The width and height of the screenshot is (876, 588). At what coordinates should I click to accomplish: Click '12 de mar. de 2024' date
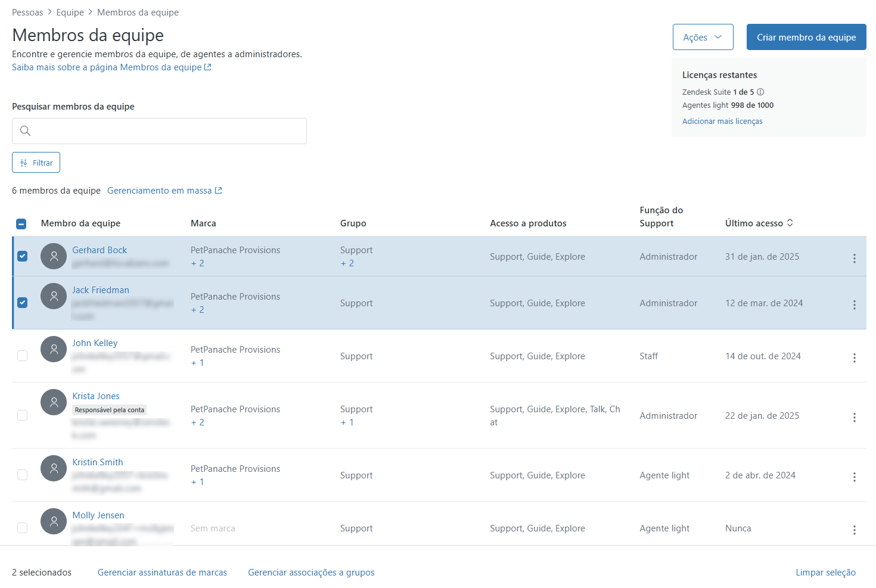click(x=764, y=303)
